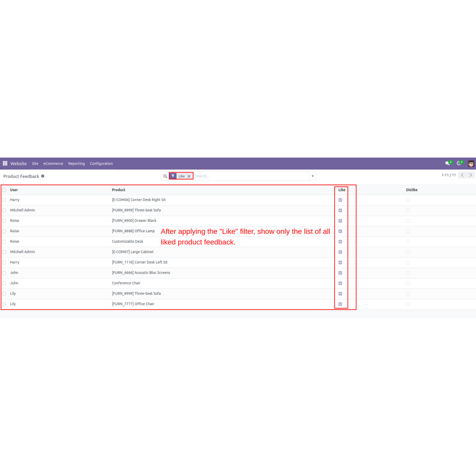Open the [E-COM06] Corner Desk Right Sit record
476x476 pixels.
click(139, 200)
